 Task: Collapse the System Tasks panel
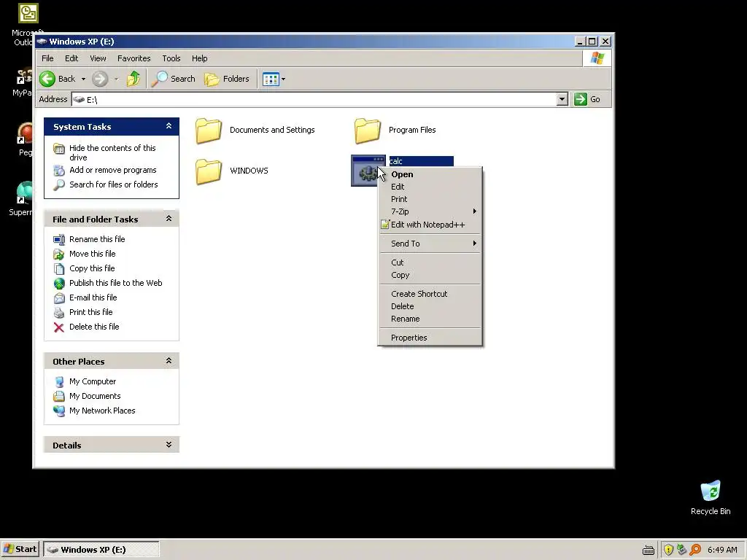tap(169, 126)
